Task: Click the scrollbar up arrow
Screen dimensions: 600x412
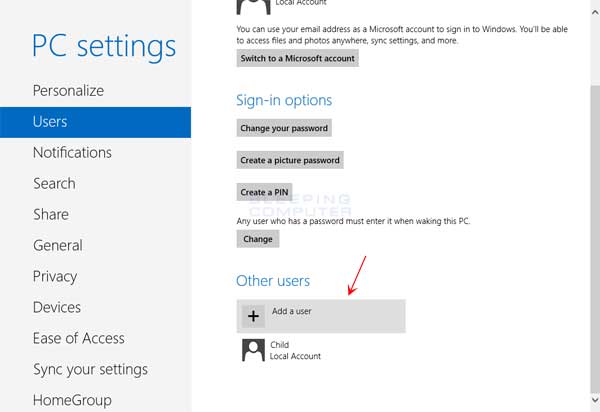Action: (595, 13)
